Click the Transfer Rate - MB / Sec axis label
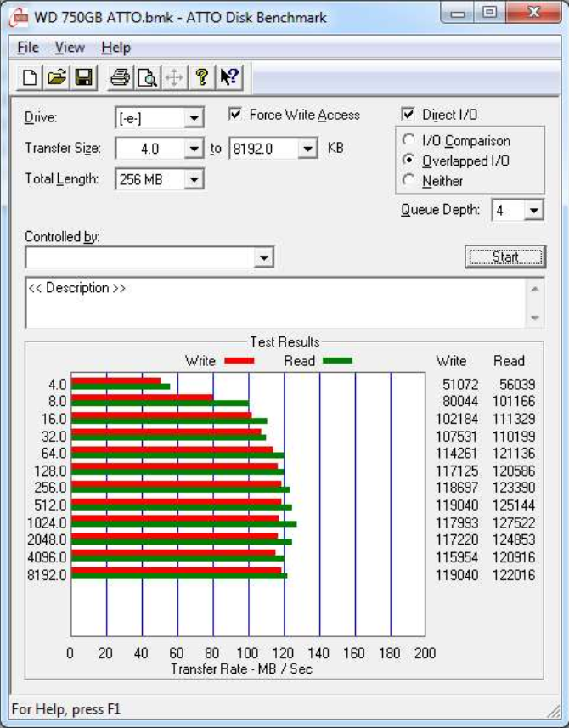 tap(241, 669)
